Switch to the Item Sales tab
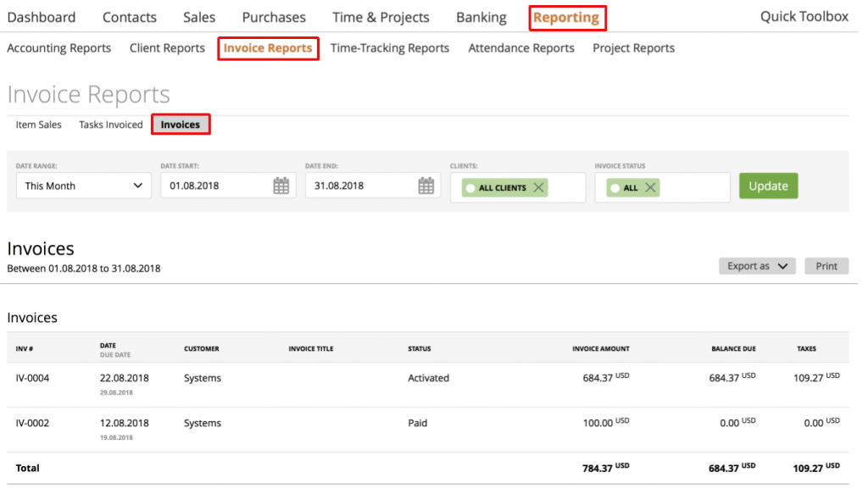This screenshot has height=500, width=868. pyautogui.click(x=37, y=124)
